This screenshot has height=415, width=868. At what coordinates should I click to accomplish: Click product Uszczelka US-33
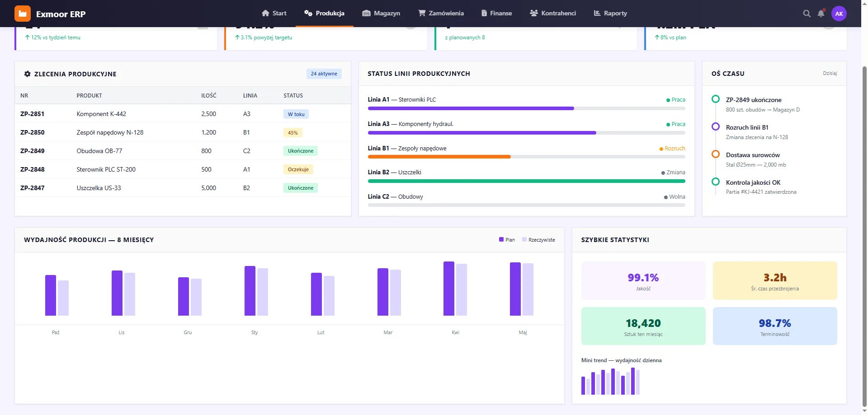pos(99,188)
